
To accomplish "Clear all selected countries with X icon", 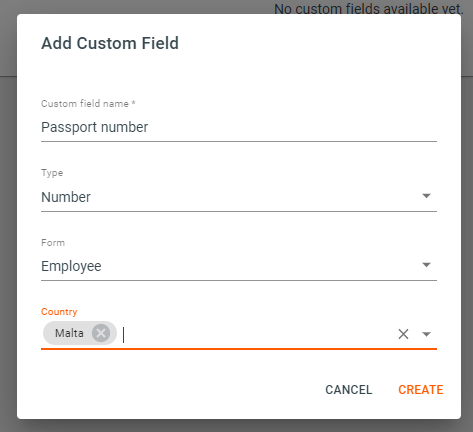I will [x=403, y=334].
